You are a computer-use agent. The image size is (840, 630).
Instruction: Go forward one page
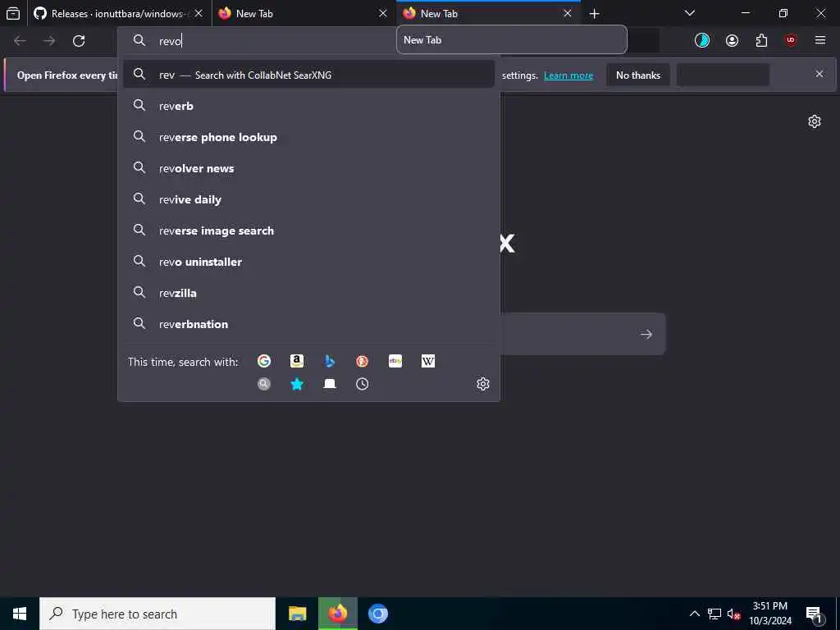click(49, 41)
